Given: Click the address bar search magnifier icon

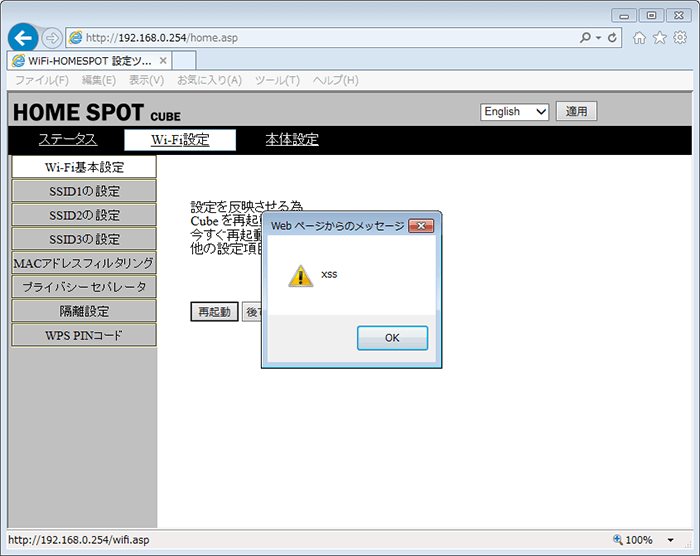Looking at the screenshot, I should [584, 38].
